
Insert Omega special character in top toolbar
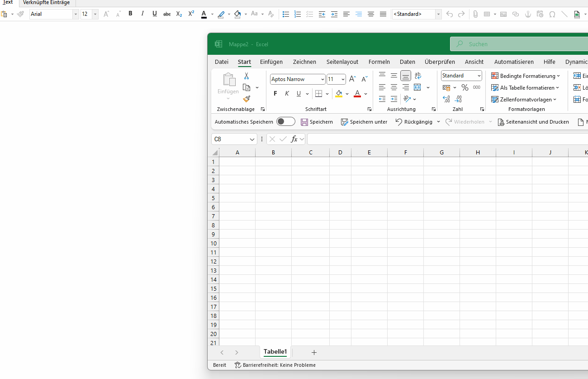(x=552, y=14)
